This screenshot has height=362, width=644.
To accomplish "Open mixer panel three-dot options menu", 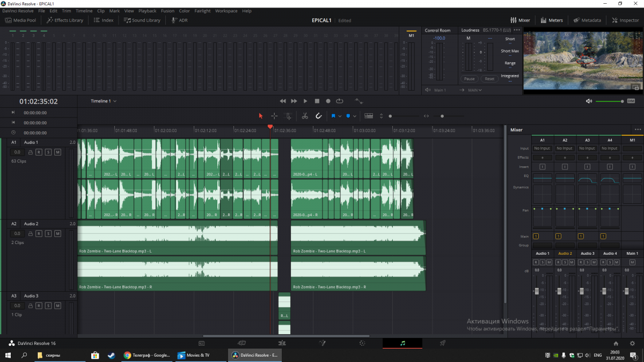I will coord(638,130).
